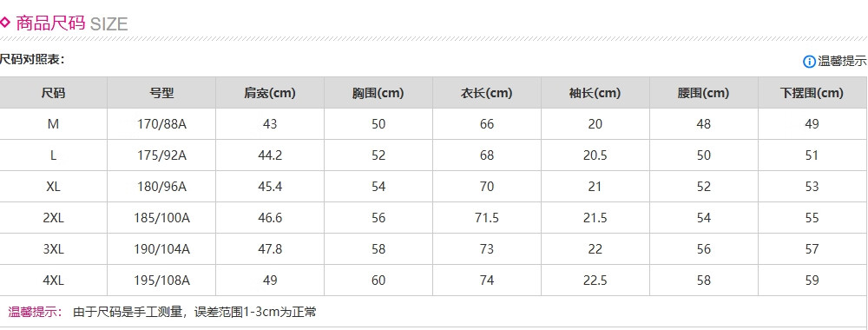
Task: Select the 衣长(cm) column header
Action: click(487, 92)
